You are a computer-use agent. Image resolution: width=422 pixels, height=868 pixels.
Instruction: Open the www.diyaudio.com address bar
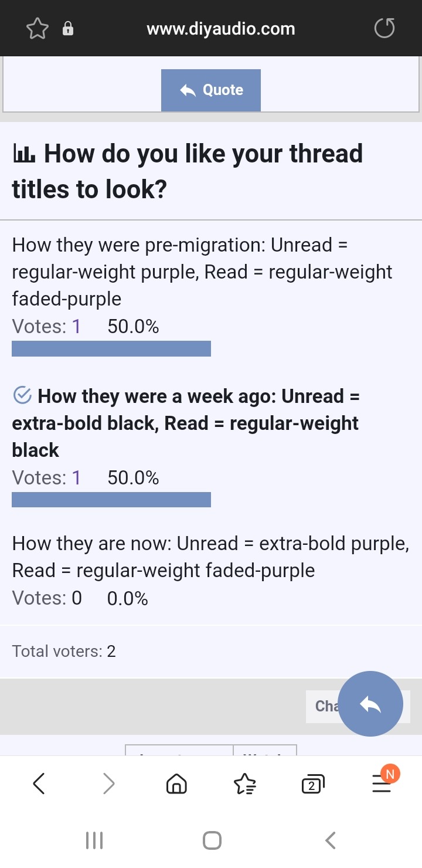(221, 29)
